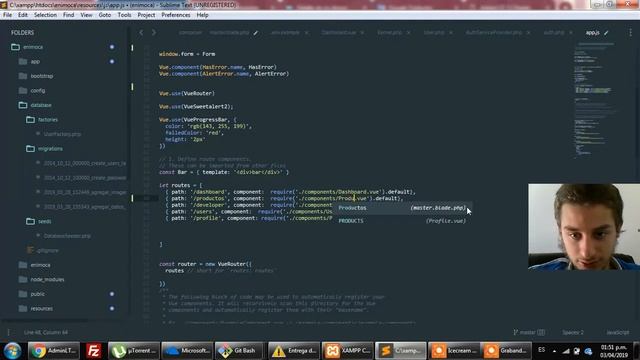Open the create_password migration file
640x360 pixels.
point(85,178)
